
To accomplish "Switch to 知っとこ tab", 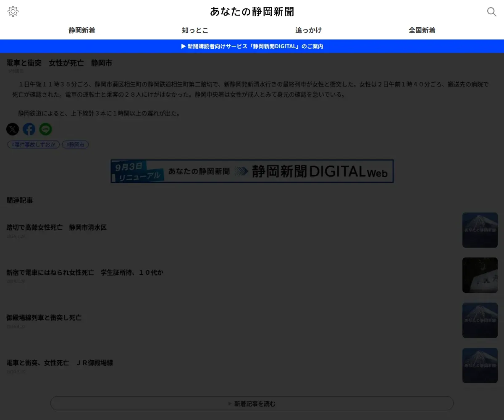I will (195, 30).
